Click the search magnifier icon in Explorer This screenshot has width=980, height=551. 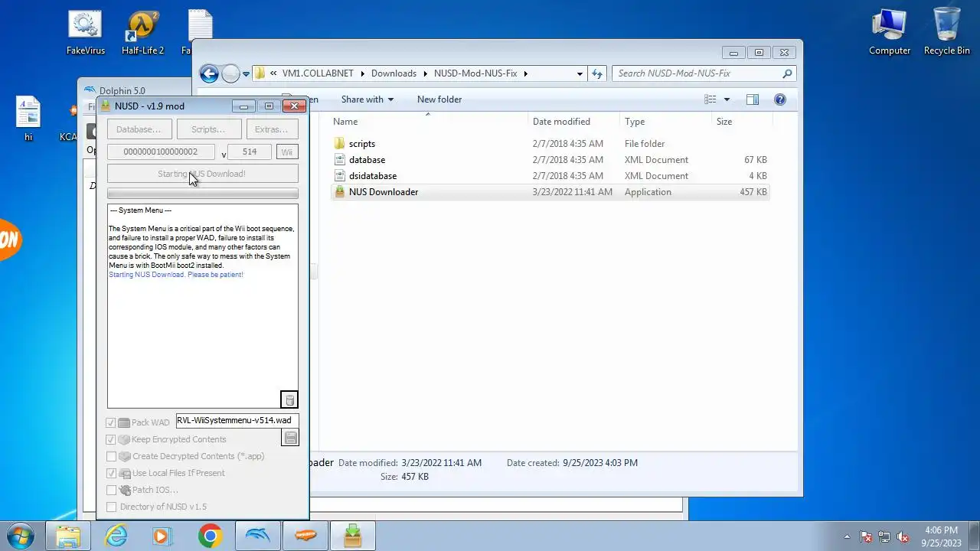coord(787,73)
